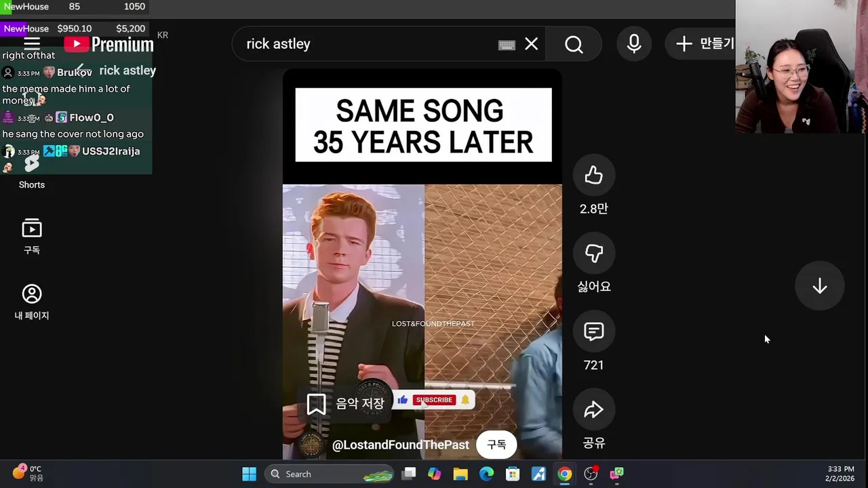The width and height of the screenshot is (868, 488).
Task: Open the comments showing 721
Action: (x=593, y=331)
